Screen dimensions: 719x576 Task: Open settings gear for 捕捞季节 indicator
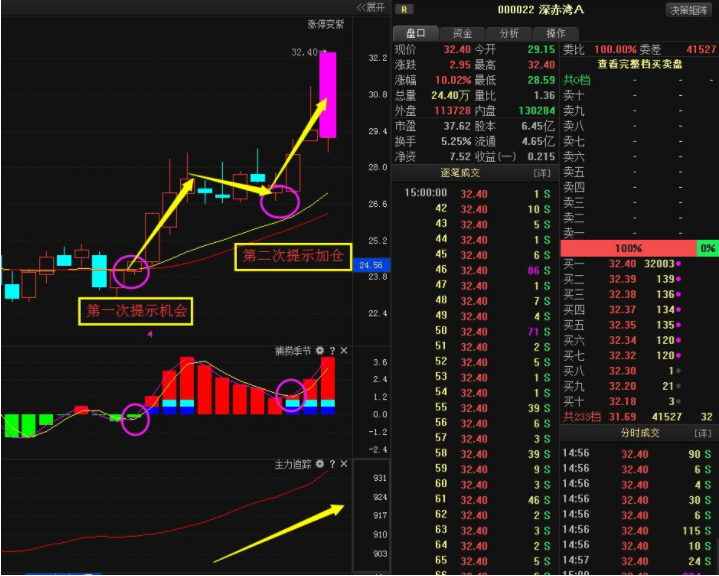tap(320, 351)
